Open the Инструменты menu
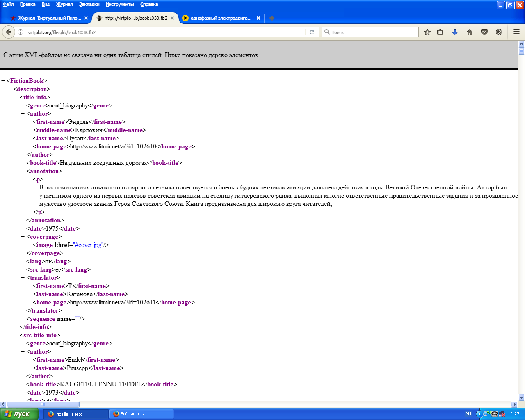 [x=120, y=4]
